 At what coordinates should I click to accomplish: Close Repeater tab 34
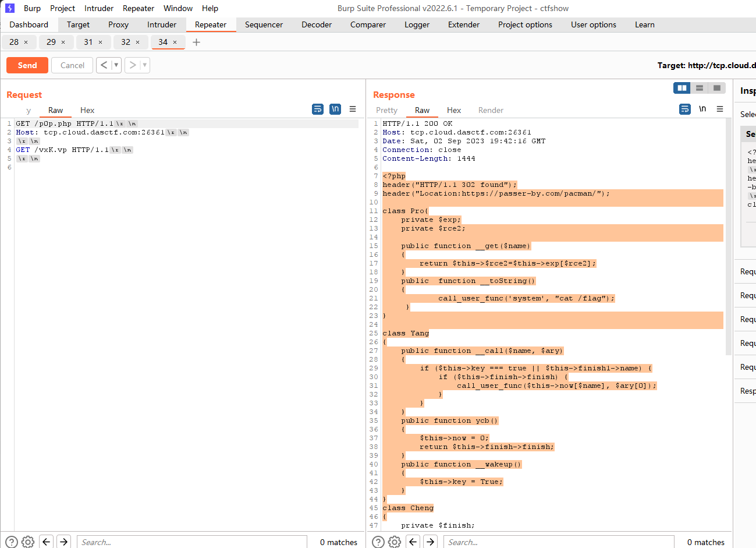[x=175, y=42]
